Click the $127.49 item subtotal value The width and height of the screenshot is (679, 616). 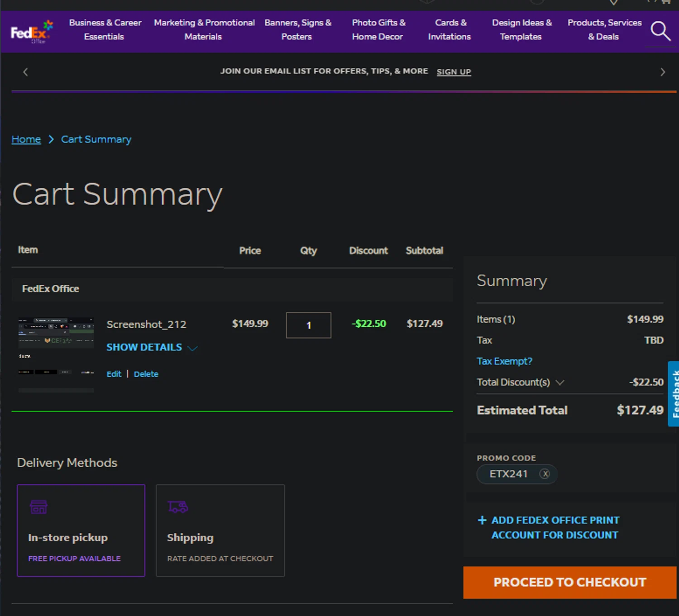[x=425, y=324]
